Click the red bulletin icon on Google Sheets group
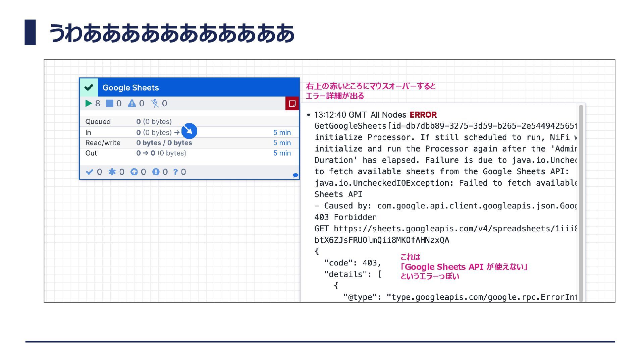The width and height of the screenshot is (644, 362). pyautogui.click(x=292, y=103)
